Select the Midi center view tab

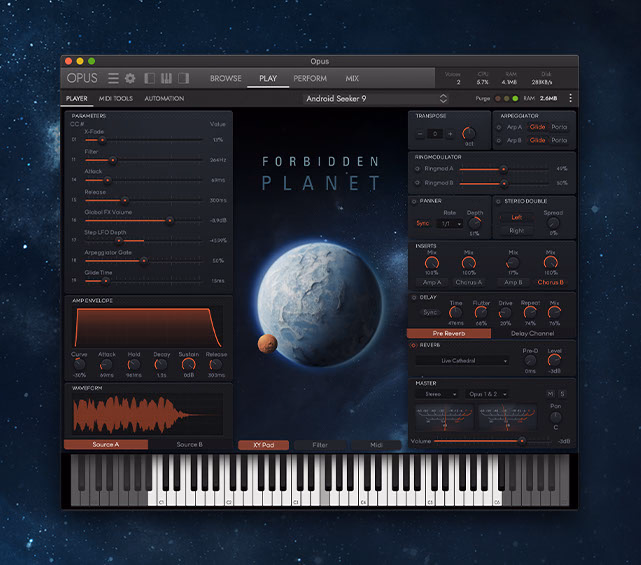click(376, 445)
